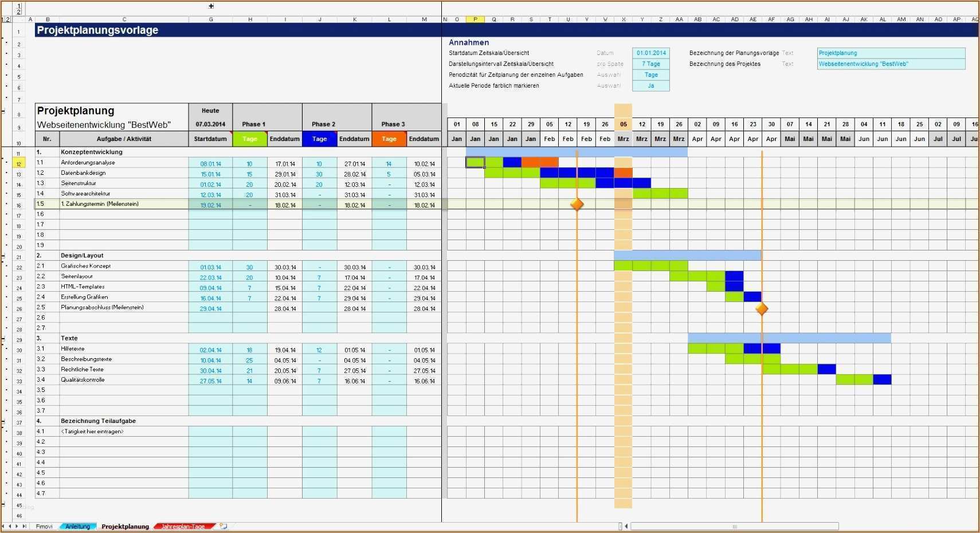Select the green Phase 1 Tage header
This screenshot has width=980, height=533.
250,139
